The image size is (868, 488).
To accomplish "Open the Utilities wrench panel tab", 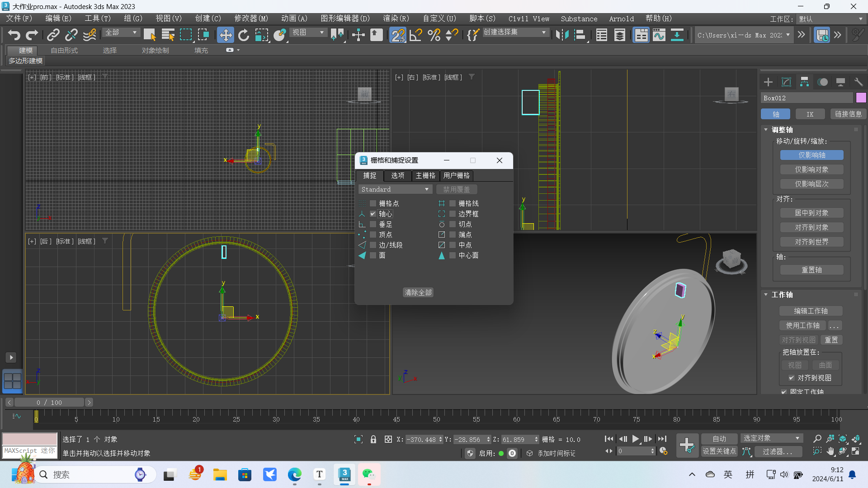I will [x=858, y=82].
